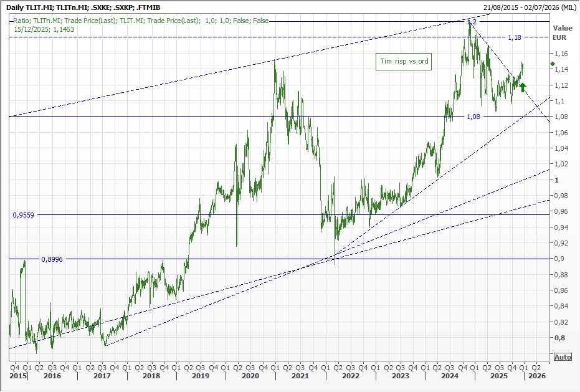Click the green up-arrow marker on chart
This screenshot has width=580, height=392.
(523, 87)
